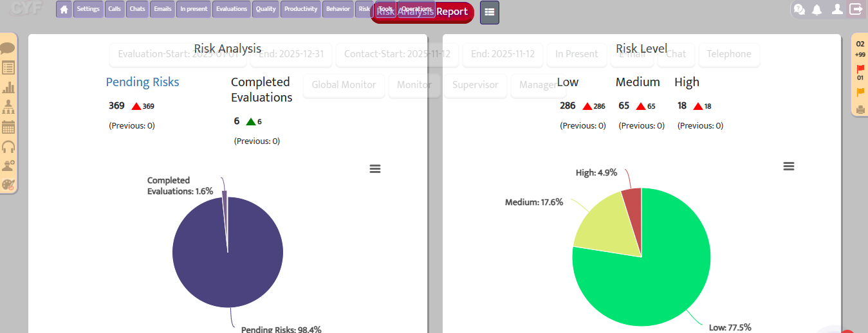Open the Risk Analysis pie chart menu
Image resolution: width=868 pixels, height=333 pixels.
(x=375, y=168)
